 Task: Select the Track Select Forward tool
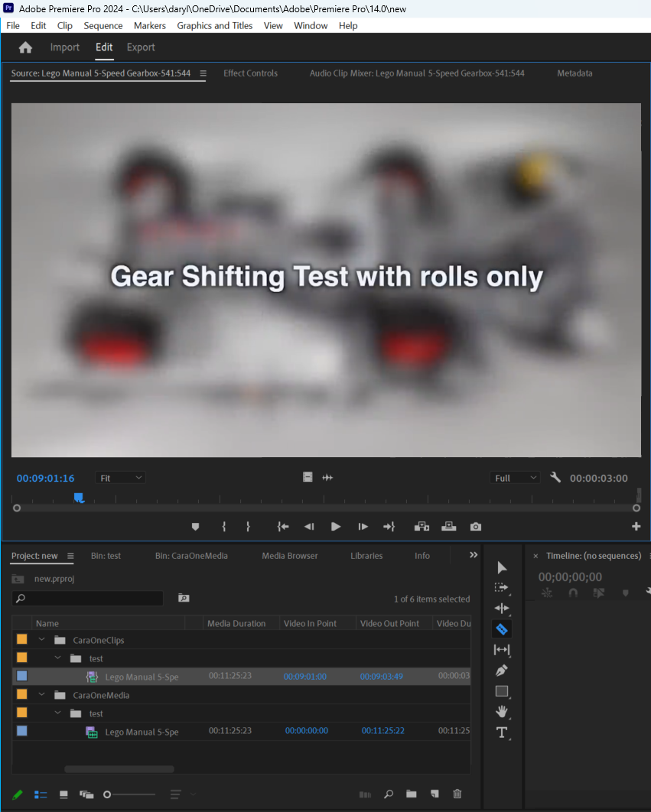coord(501,588)
